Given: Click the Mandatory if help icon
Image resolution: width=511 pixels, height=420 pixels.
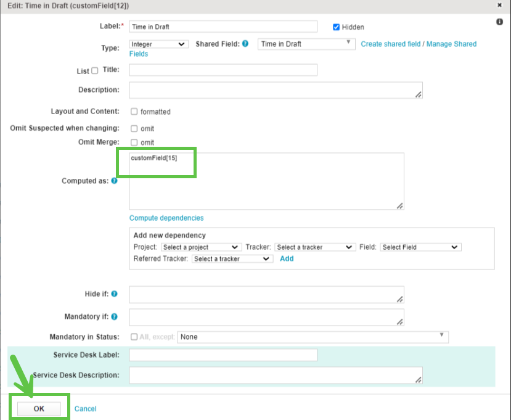Looking at the screenshot, I should pyautogui.click(x=114, y=316).
